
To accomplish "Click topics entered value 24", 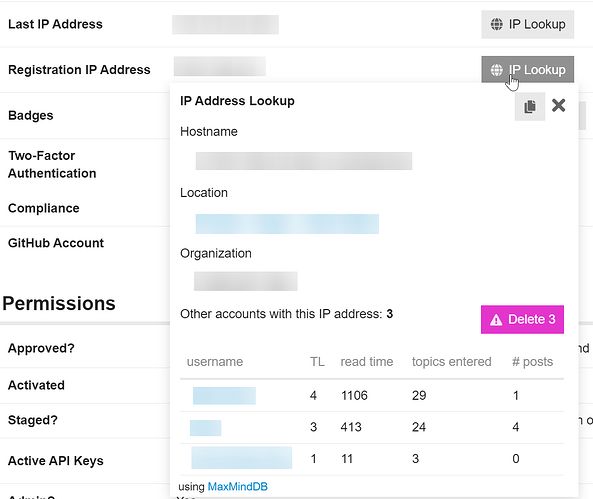I will [419, 427].
